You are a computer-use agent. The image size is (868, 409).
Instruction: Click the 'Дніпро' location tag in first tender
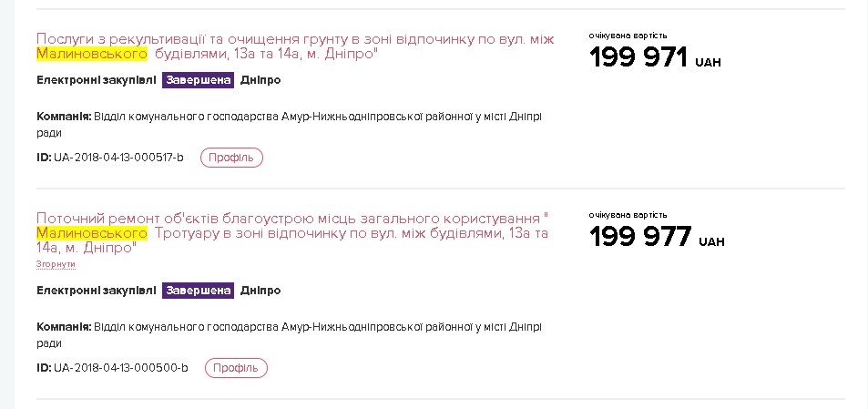260,80
